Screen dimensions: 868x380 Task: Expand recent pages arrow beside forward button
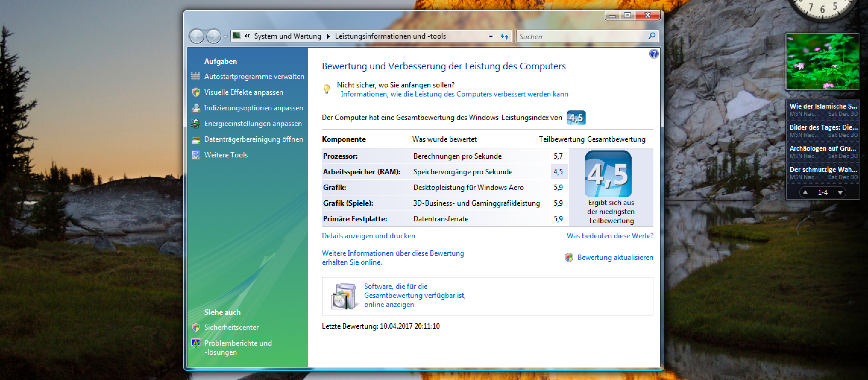(226, 37)
